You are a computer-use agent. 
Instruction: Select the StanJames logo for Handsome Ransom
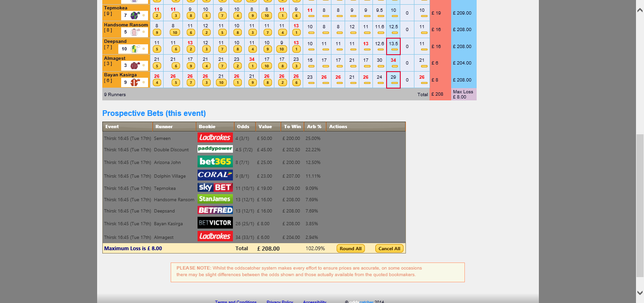pos(215,199)
